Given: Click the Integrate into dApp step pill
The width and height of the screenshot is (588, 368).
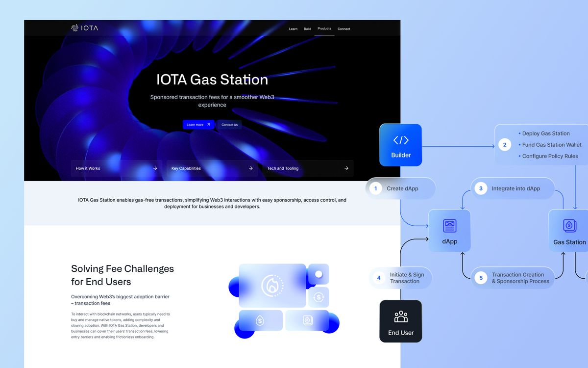Looking at the screenshot, I should 513,188.
